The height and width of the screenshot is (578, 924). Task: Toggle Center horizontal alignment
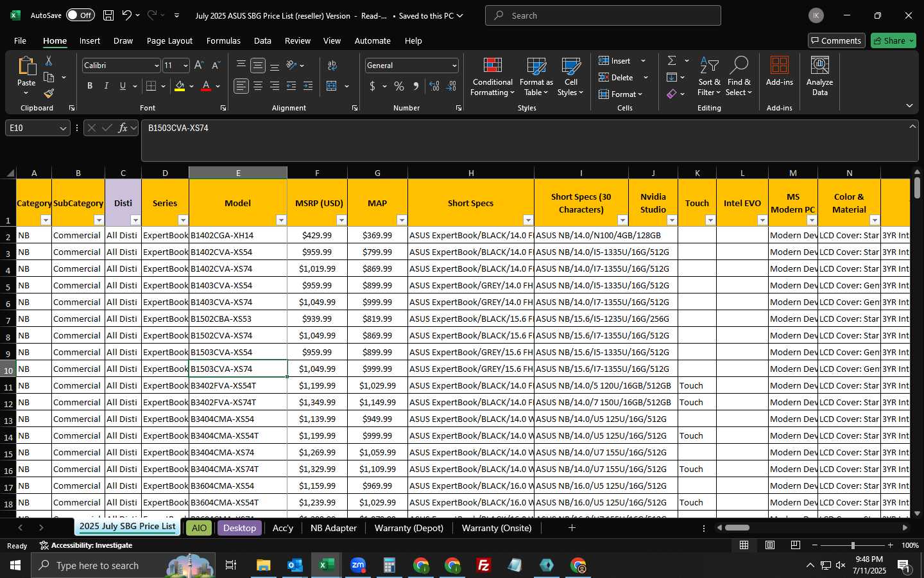(258, 86)
